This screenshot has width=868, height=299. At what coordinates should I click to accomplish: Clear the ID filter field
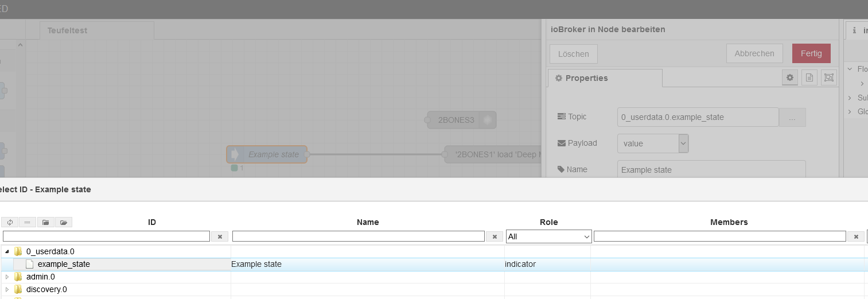tap(220, 236)
